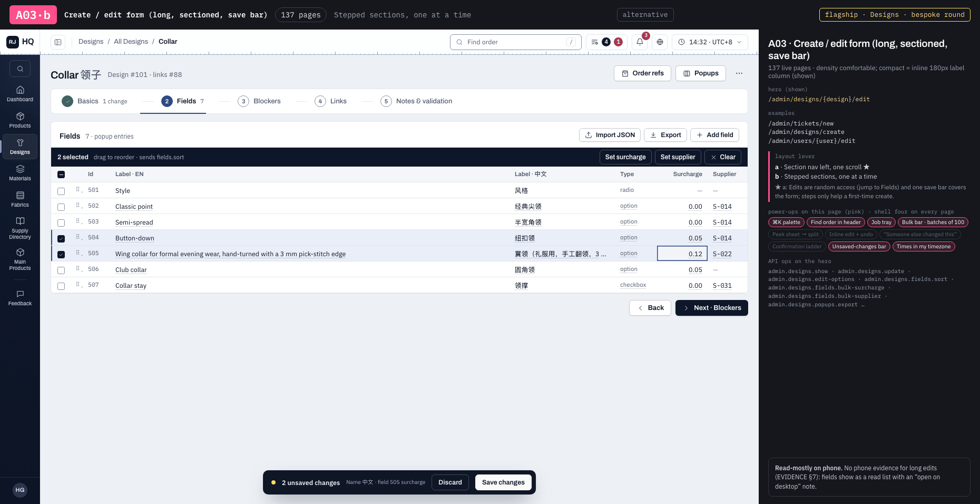This screenshot has width=980, height=504.
Task: Open Supply Directory in sidebar
Action: pos(20,228)
